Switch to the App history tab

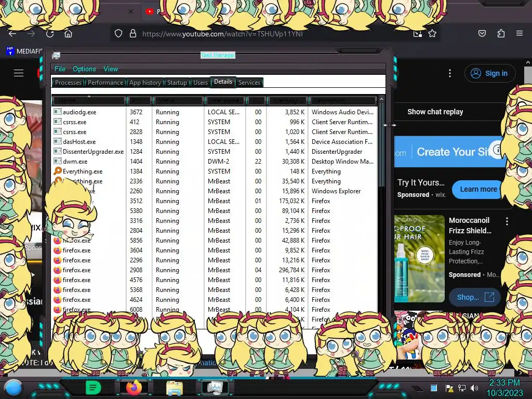click(145, 83)
